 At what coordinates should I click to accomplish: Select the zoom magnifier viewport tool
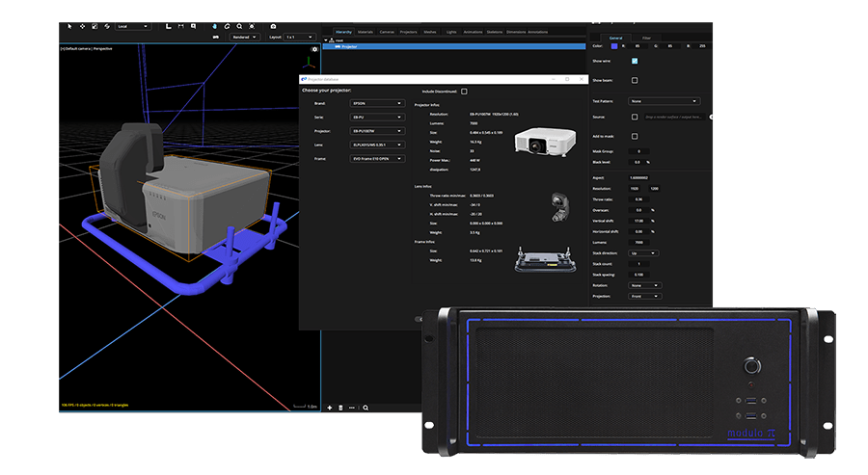pyautogui.click(x=240, y=26)
